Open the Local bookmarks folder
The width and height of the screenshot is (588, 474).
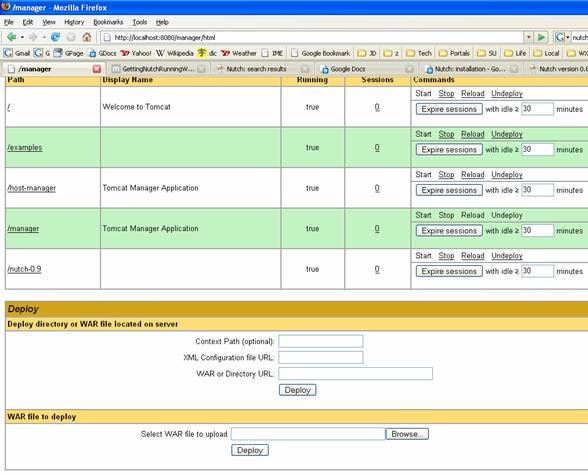546,53
